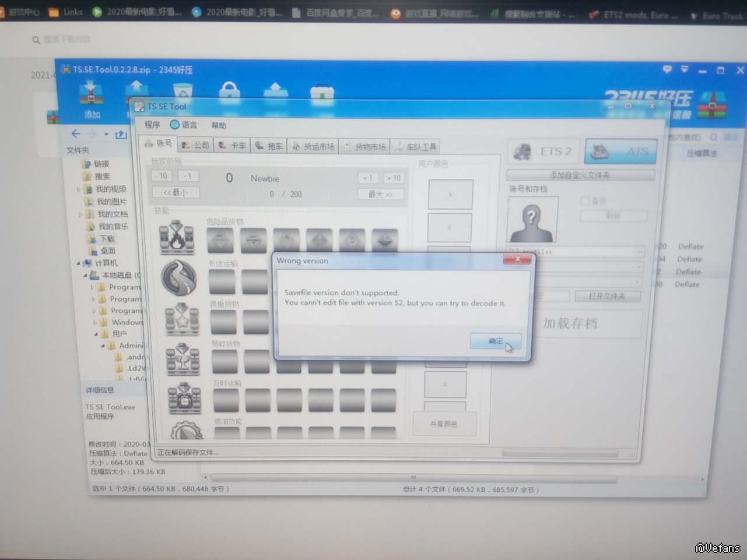This screenshot has height=560, width=747.
Task: Click the toolbox icon in 2345好压 toolbar
Action: point(322,92)
